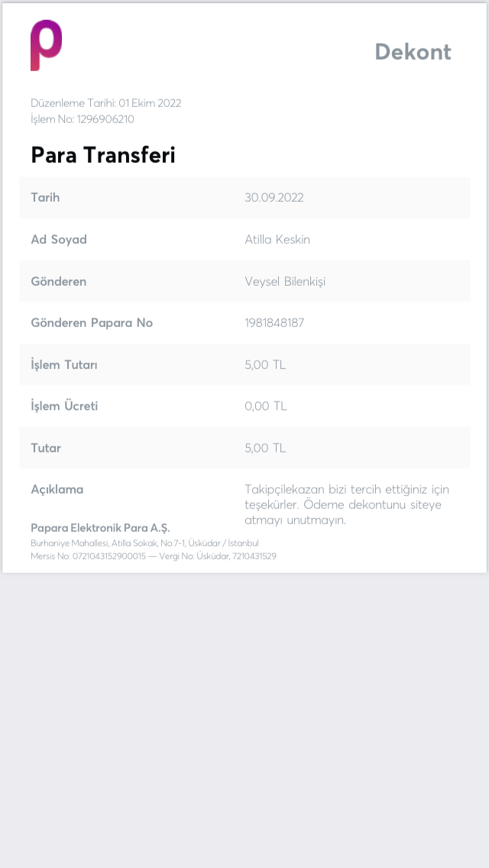The width and height of the screenshot is (489, 868).
Task: Select Papara number 1981848187
Action: click(x=275, y=322)
